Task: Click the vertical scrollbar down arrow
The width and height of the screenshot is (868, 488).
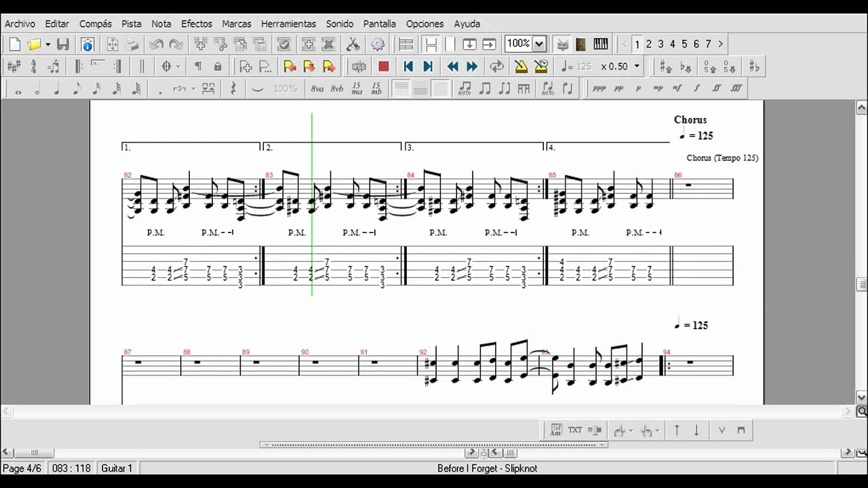Action: (x=862, y=398)
